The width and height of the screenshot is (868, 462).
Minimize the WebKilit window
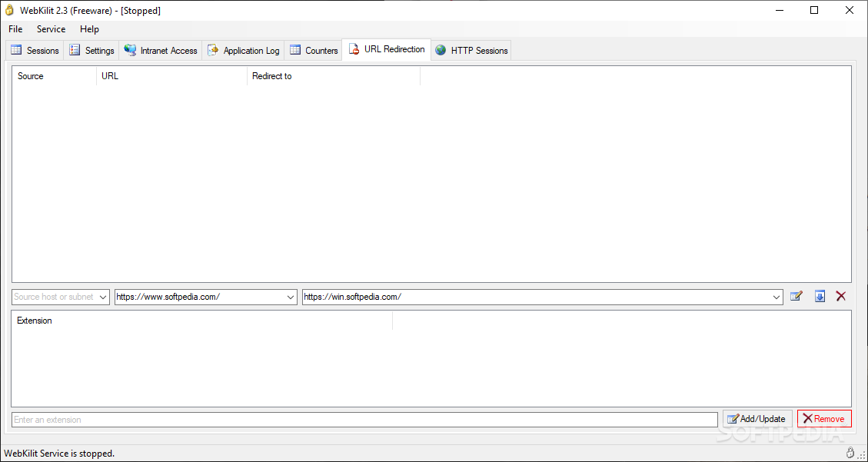tap(780, 10)
